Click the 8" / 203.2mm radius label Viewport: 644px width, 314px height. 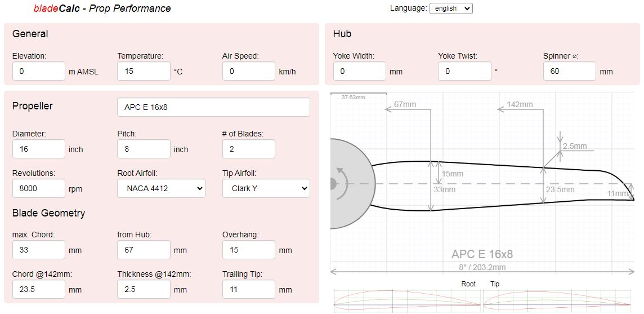tap(482, 267)
